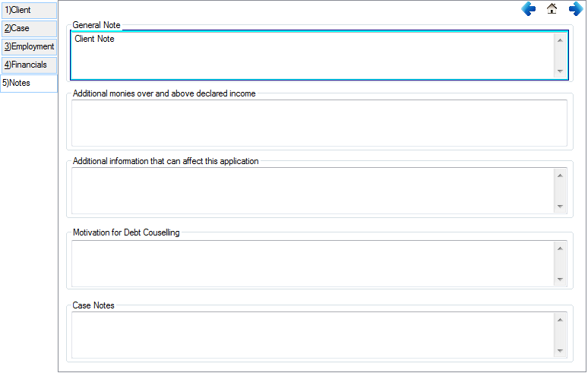
Task: Click the blue forward arrow icon
Action: click(x=576, y=9)
